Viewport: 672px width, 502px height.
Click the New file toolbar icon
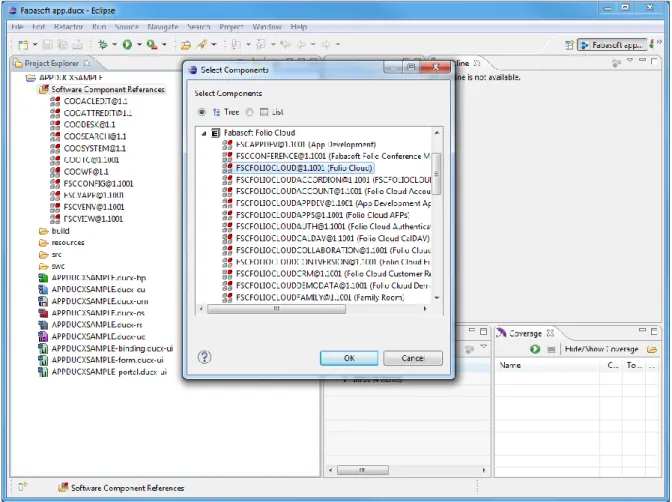(23, 45)
